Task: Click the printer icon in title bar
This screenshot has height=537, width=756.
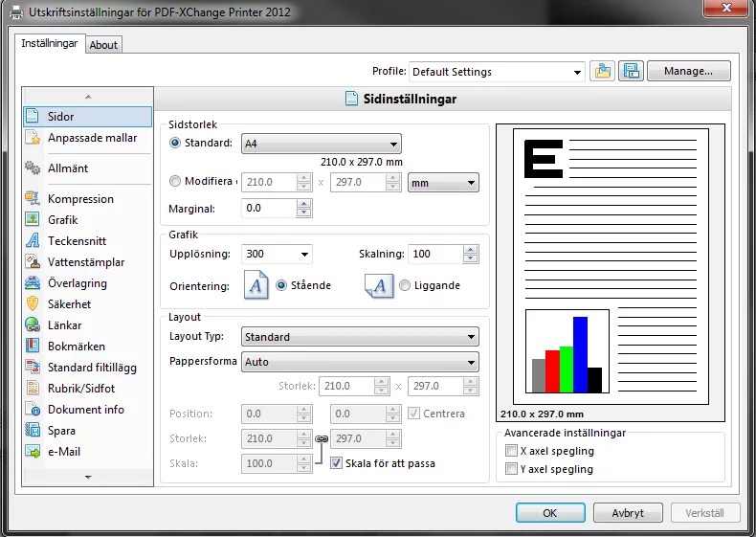Action: coord(16,12)
